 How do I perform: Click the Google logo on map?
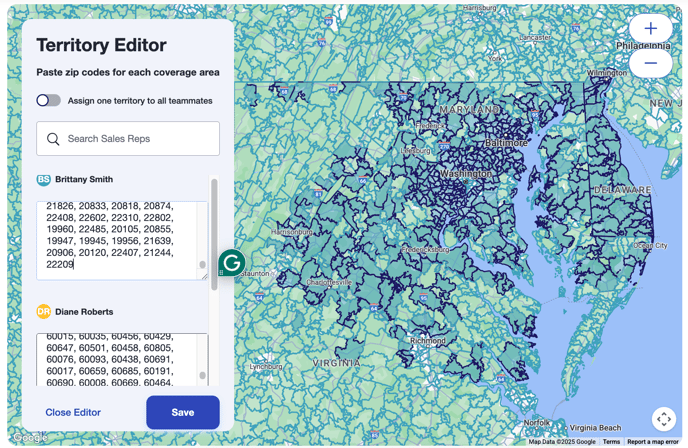click(30, 437)
